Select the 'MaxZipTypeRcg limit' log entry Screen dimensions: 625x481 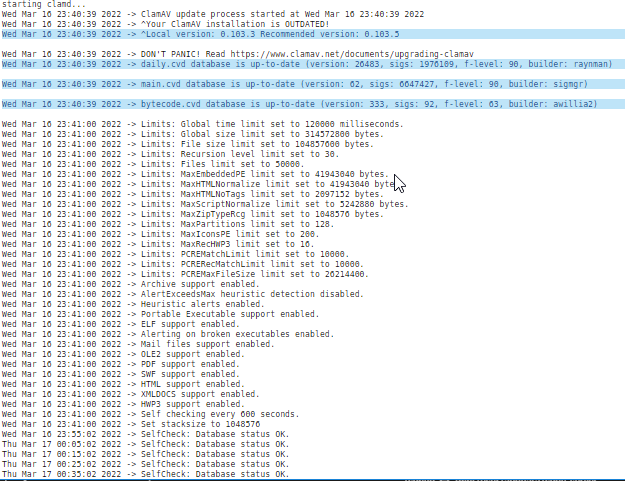[x=193, y=214]
